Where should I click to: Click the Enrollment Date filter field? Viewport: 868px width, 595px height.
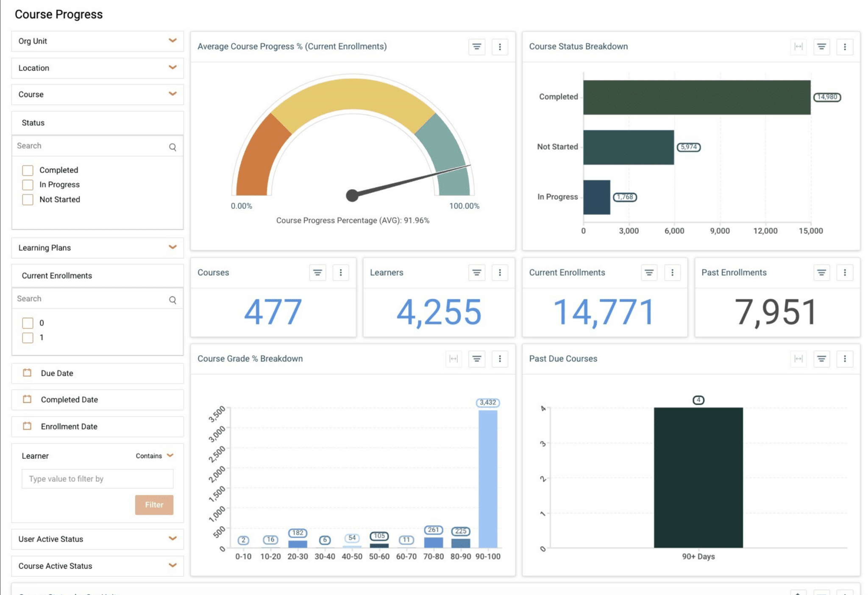(x=97, y=426)
